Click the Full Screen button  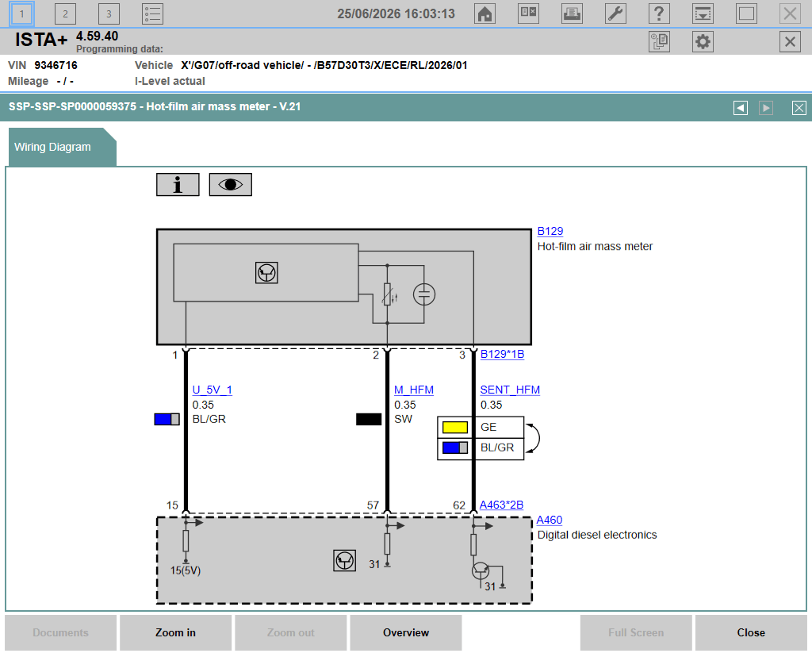click(x=636, y=633)
